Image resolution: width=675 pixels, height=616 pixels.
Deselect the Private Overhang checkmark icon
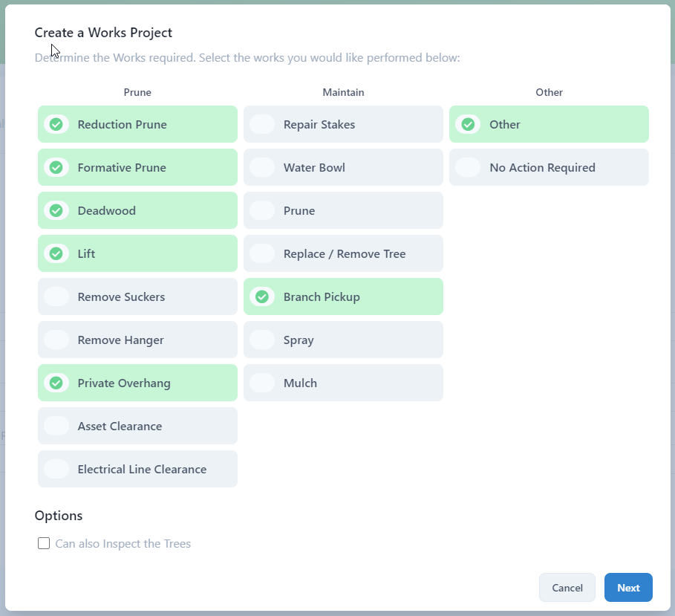56,383
